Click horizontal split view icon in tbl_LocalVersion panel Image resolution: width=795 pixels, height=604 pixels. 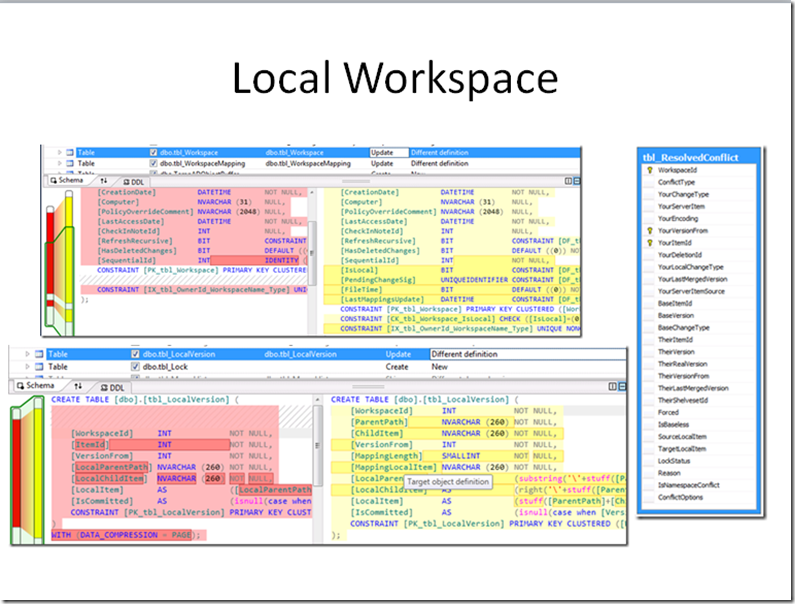pos(622,386)
